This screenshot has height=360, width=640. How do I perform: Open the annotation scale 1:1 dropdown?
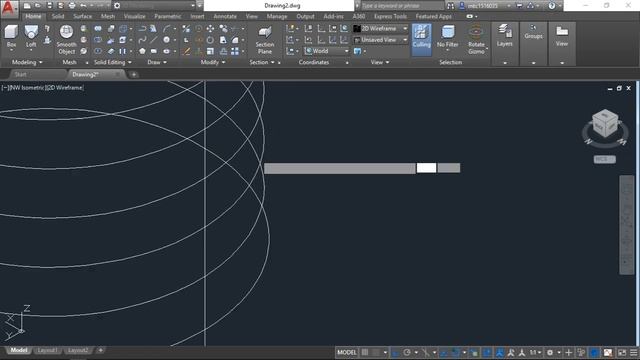[x=536, y=352]
